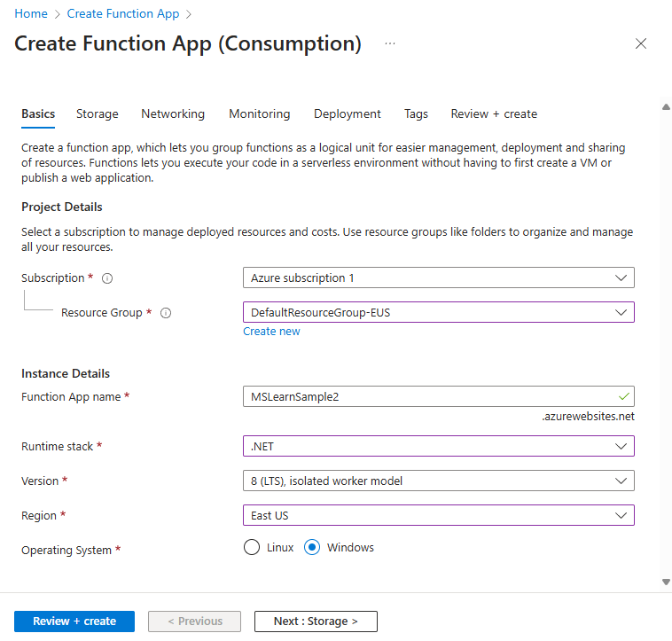672x641 pixels.
Task: Open the Tags tab
Action: (416, 113)
